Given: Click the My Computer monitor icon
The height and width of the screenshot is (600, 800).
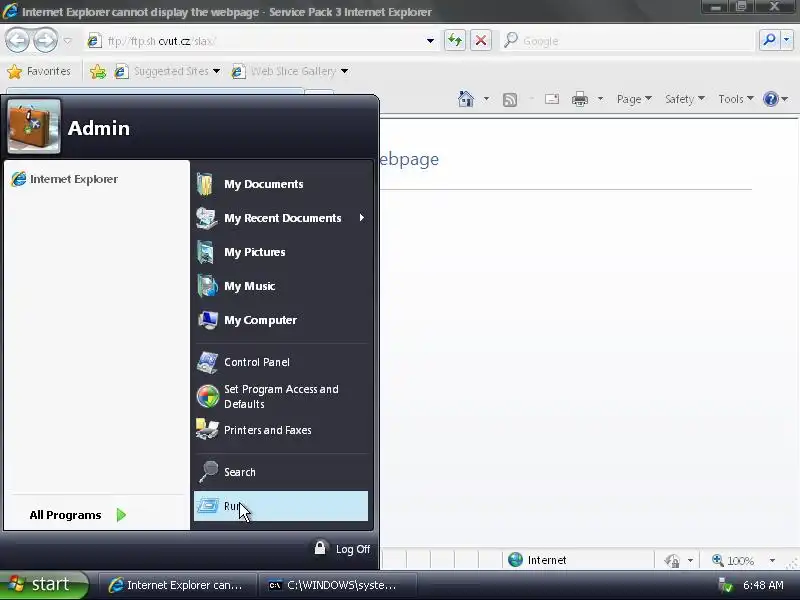Looking at the screenshot, I should point(208,320).
